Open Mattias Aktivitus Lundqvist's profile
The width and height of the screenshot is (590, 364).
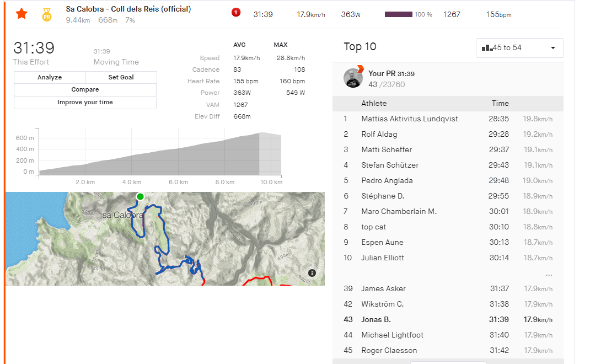coord(409,119)
